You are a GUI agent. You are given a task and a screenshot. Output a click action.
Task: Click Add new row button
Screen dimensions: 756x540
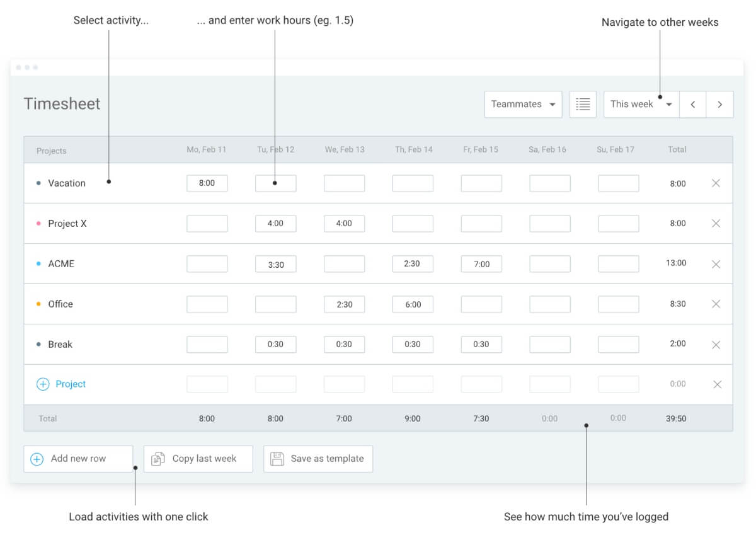78,459
